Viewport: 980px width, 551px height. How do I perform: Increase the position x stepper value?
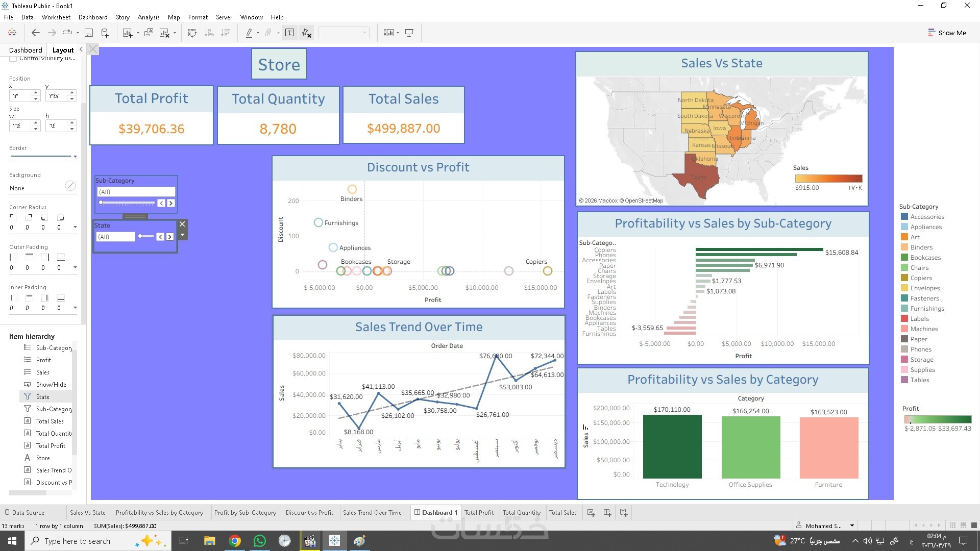pyautogui.click(x=36, y=93)
